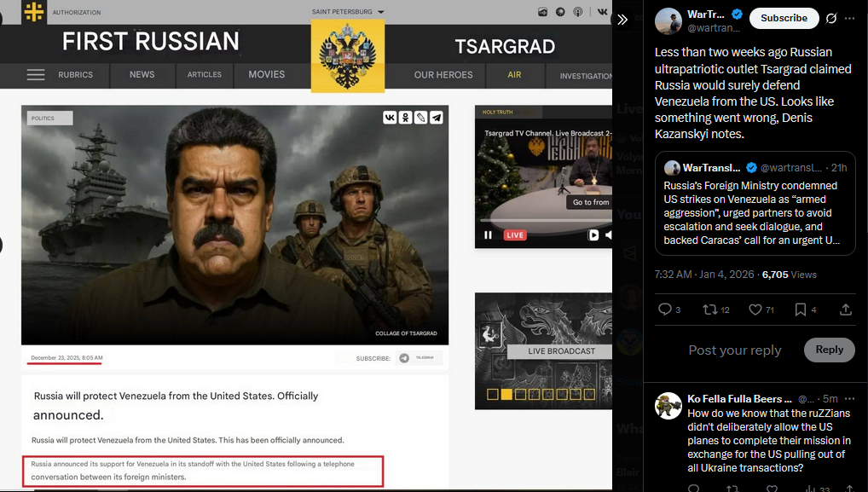Select the NEWS navigation item
This screenshot has width=868, height=492.
pos(142,75)
